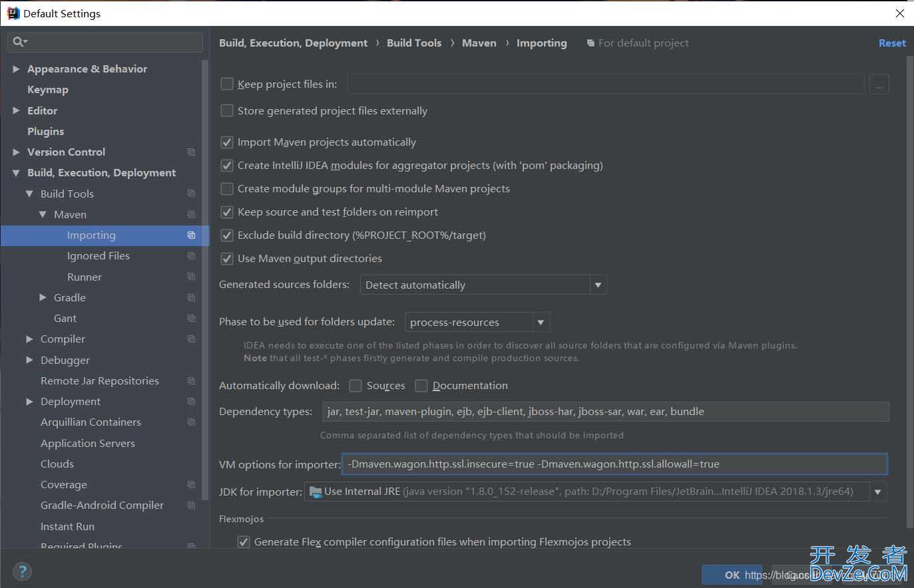Expand the Compiler node
The height and width of the screenshot is (588, 914).
coord(29,339)
